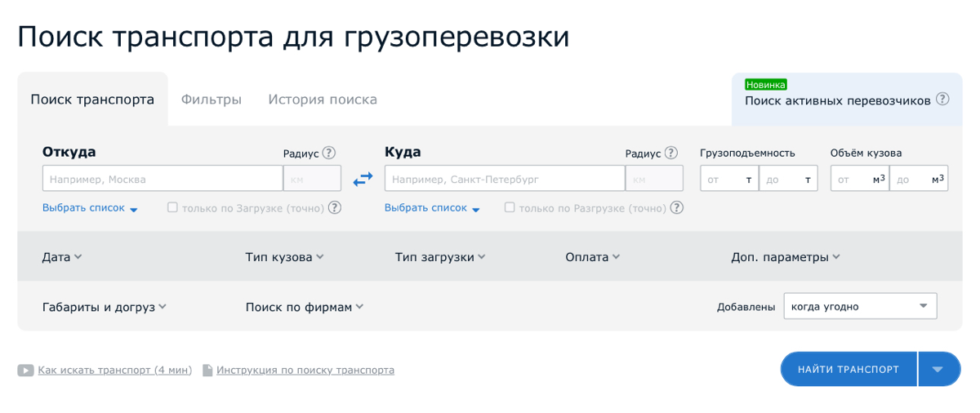This screenshot has width=980, height=413.
Task: Expand the Тип загрузки section
Action: 440,257
